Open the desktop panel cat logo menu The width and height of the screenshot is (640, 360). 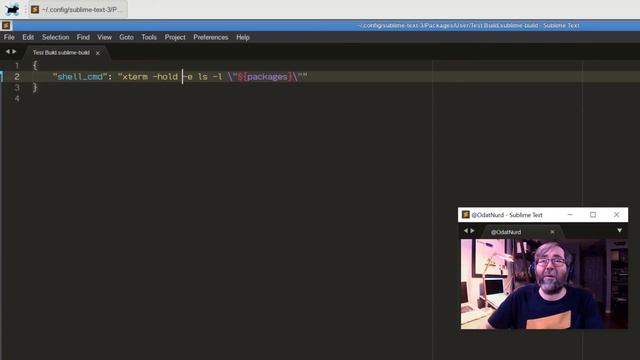click(x=12, y=9)
